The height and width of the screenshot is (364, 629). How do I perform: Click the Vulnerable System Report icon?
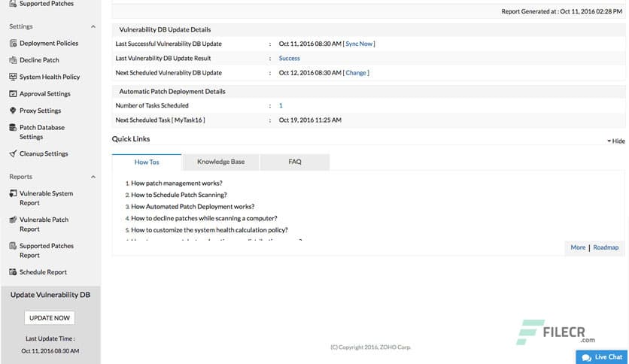click(x=13, y=193)
